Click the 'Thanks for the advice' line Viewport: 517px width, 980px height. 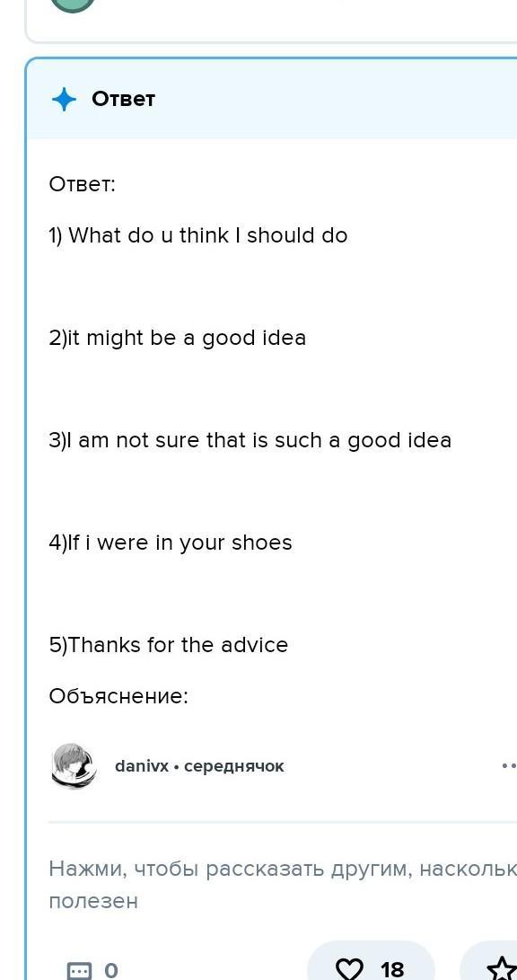coord(169,645)
